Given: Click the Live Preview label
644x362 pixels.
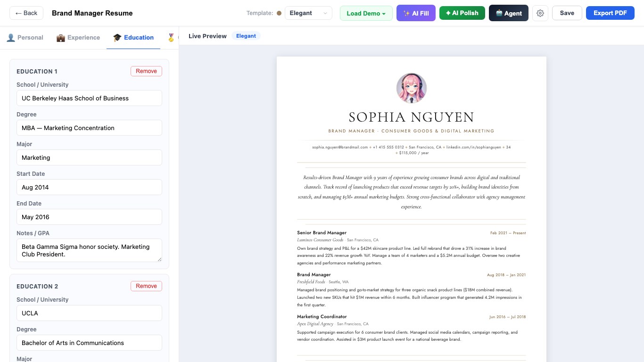Looking at the screenshot, I should [x=207, y=36].
